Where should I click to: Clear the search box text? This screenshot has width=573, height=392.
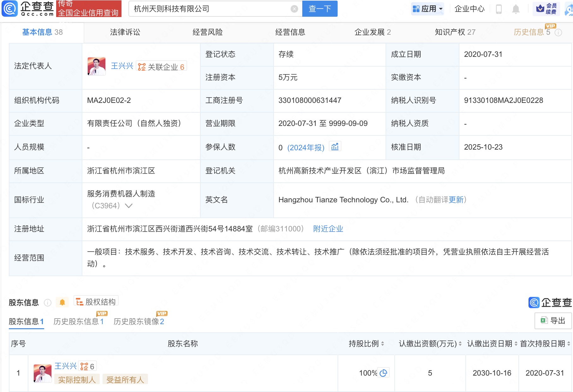click(x=294, y=9)
